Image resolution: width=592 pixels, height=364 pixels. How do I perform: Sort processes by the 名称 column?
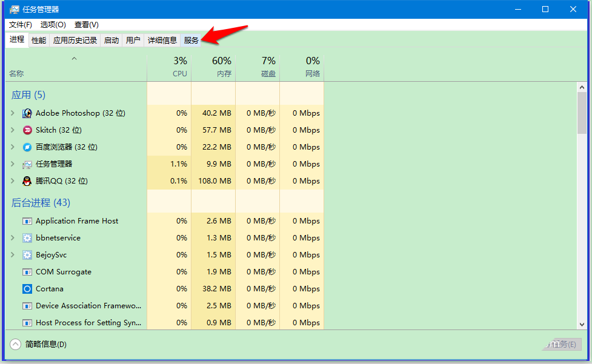(x=16, y=73)
